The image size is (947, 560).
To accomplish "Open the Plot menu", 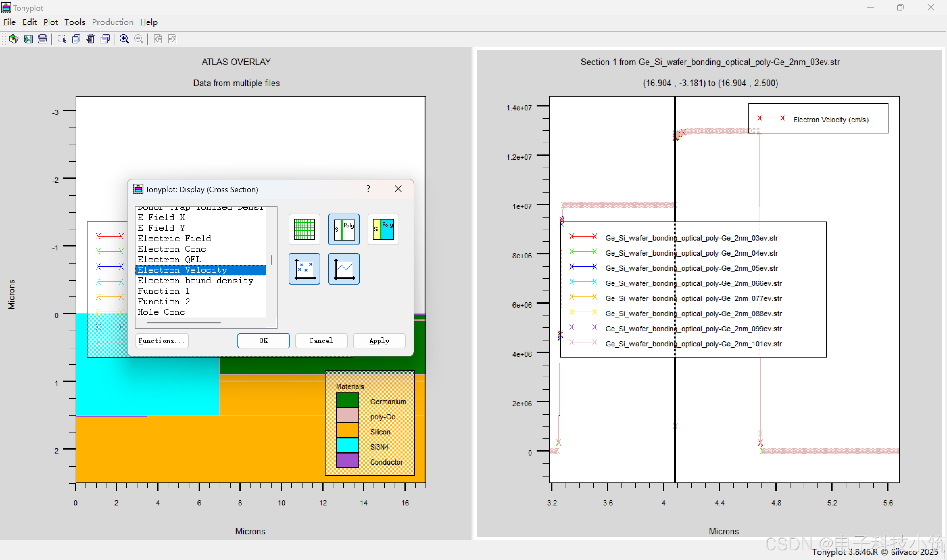I will click(x=50, y=22).
